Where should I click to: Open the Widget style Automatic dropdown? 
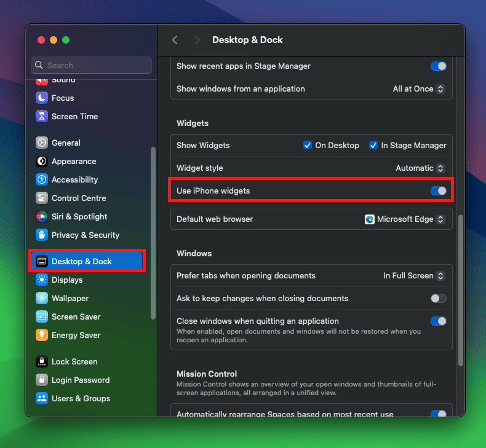pyautogui.click(x=421, y=168)
